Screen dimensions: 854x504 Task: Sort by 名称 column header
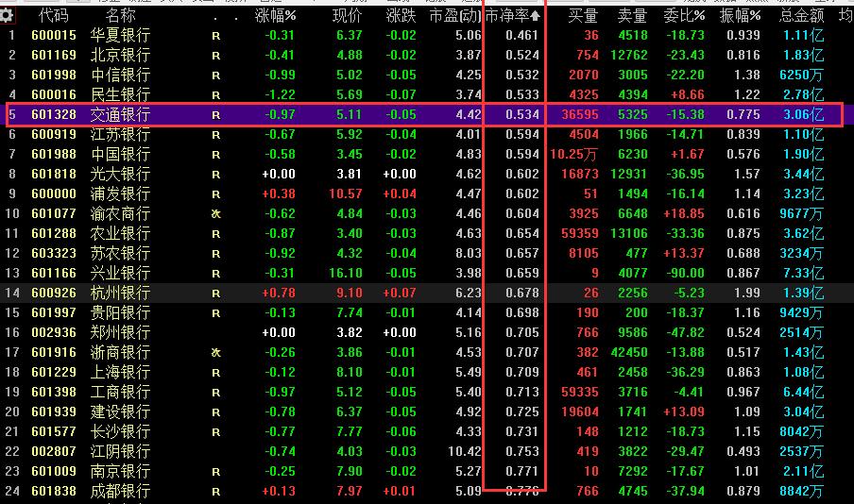[120, 15]
